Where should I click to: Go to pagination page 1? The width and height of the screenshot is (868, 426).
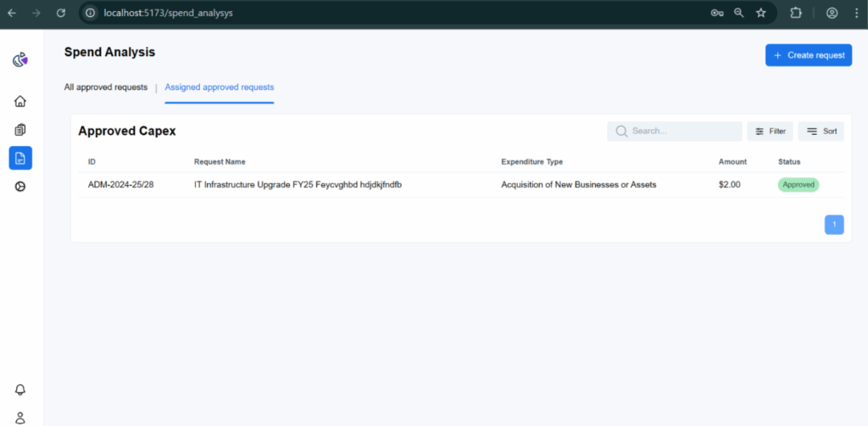click(x=834, y=224)
